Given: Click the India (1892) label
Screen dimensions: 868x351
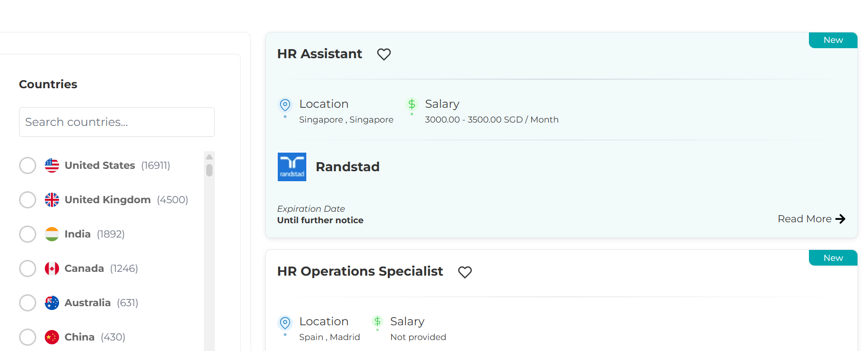Looking at the screenshot, I should click(x=94, y=234).
